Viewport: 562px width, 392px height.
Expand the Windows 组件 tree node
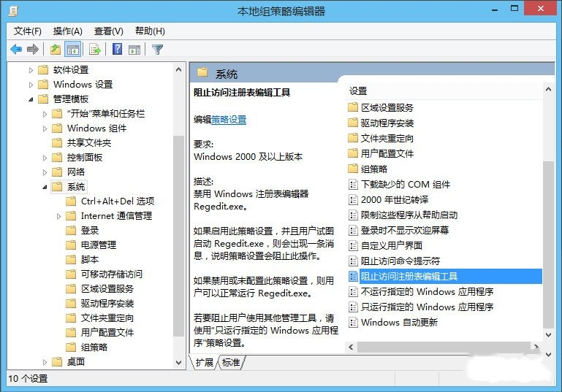45,128
